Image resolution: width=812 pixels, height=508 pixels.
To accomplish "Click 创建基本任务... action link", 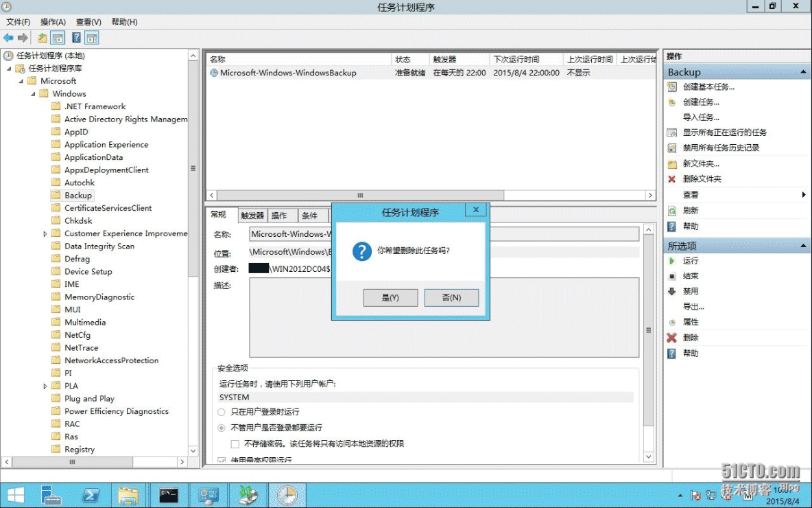I will click(708, 86).
